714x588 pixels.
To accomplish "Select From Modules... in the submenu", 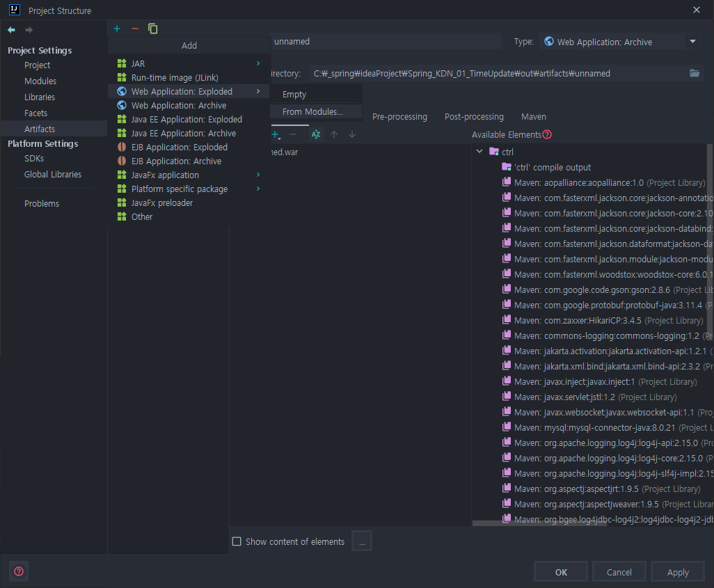I will click(316, 111).
